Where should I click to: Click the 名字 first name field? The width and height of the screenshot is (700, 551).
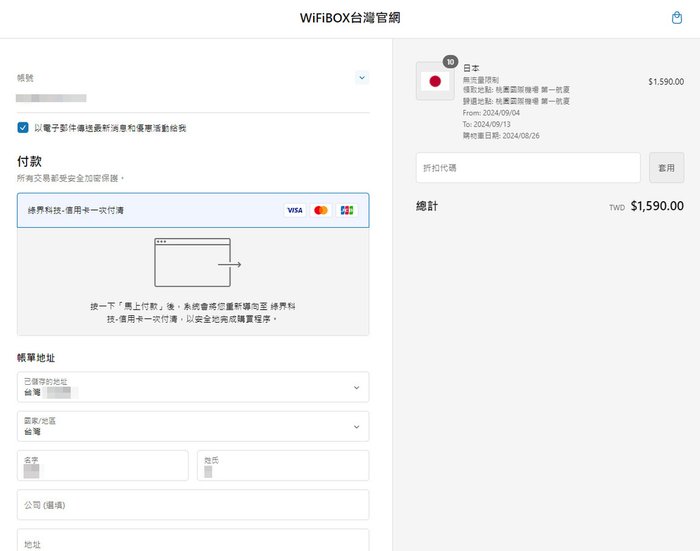click(103, 466)
